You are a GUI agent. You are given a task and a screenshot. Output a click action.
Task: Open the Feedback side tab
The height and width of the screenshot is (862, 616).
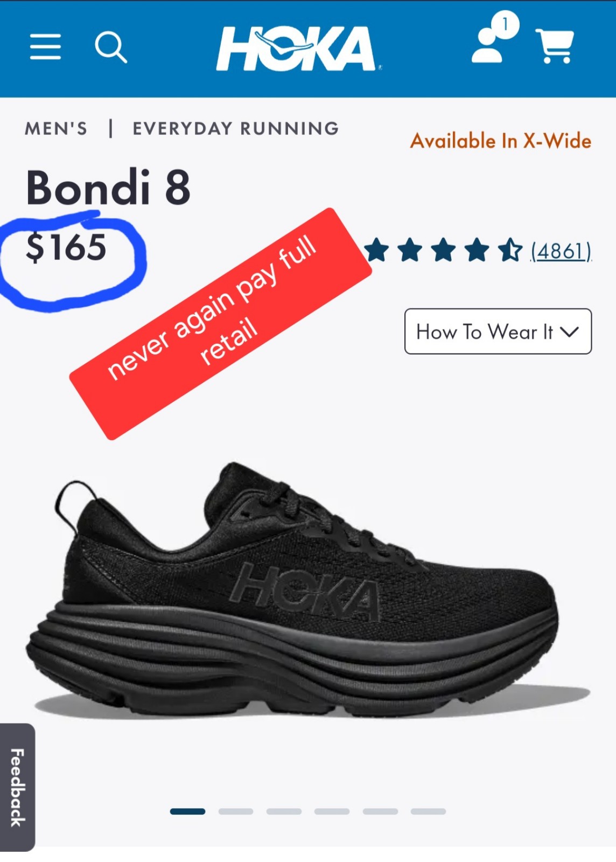tap(17, 787)
